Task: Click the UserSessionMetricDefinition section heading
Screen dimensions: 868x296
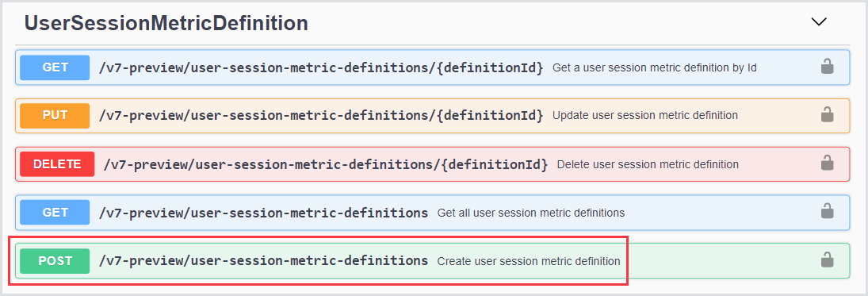Action: 166,23
